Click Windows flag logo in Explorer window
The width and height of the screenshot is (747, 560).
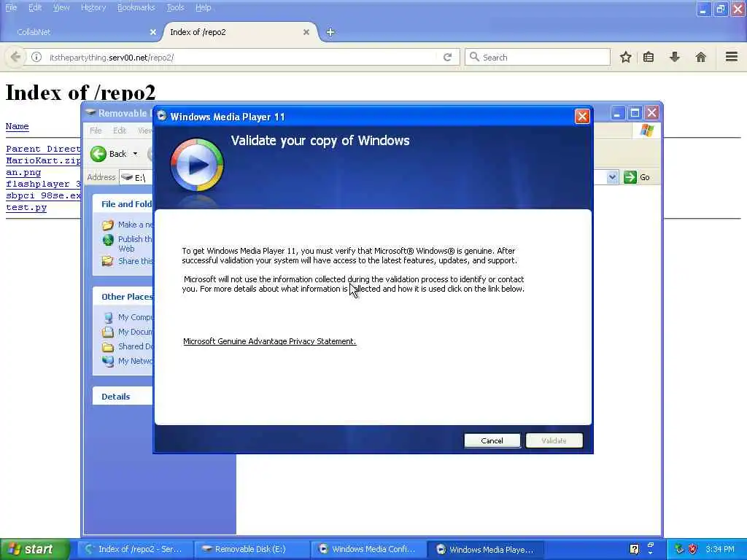(x=647, y=131)
